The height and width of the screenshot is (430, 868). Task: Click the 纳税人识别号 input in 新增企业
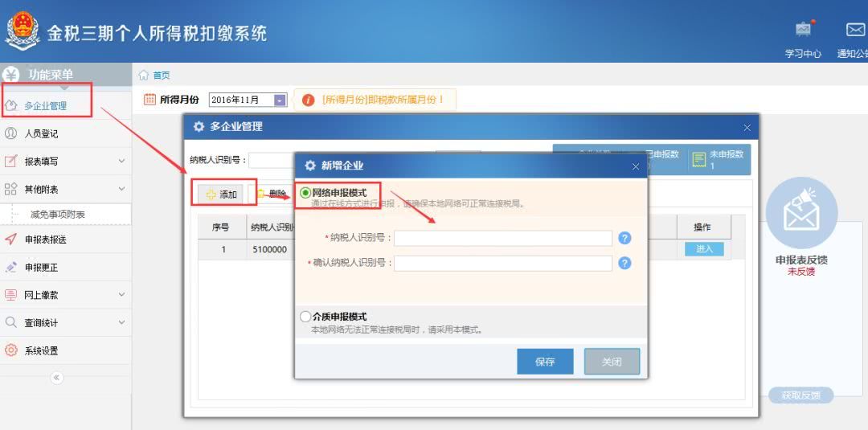pos(503,238)
